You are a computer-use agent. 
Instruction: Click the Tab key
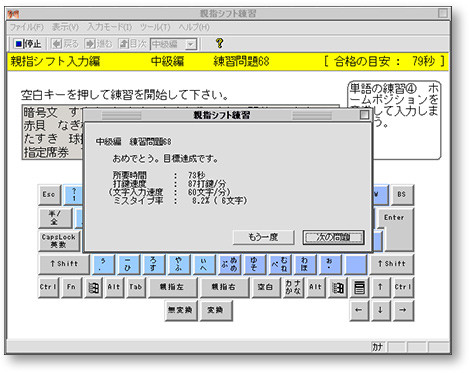[x=136, y=287]
